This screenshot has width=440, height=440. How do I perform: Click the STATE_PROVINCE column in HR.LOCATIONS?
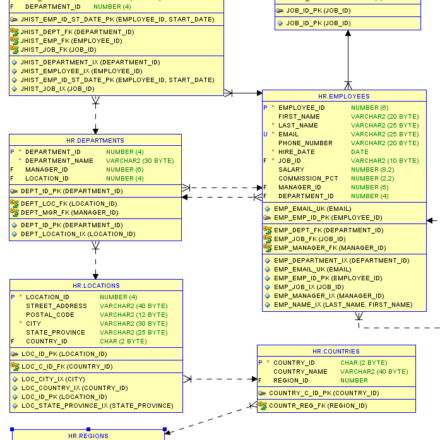coord(55,333)
